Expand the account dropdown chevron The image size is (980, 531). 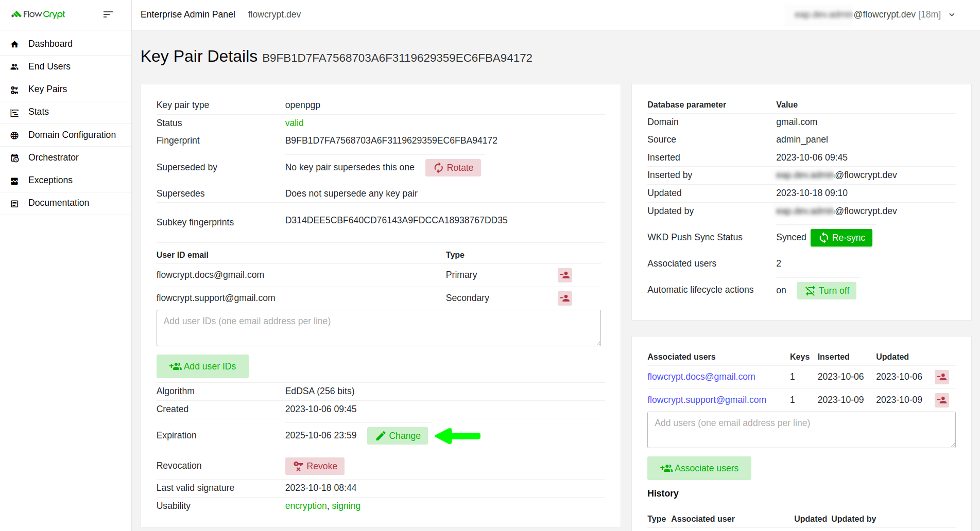952,15
